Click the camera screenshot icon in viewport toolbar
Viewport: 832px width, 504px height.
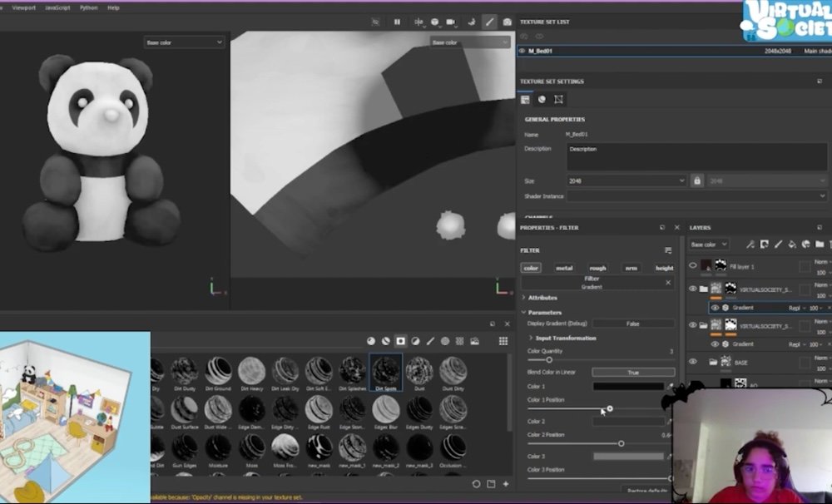click(x=508, y=22)
